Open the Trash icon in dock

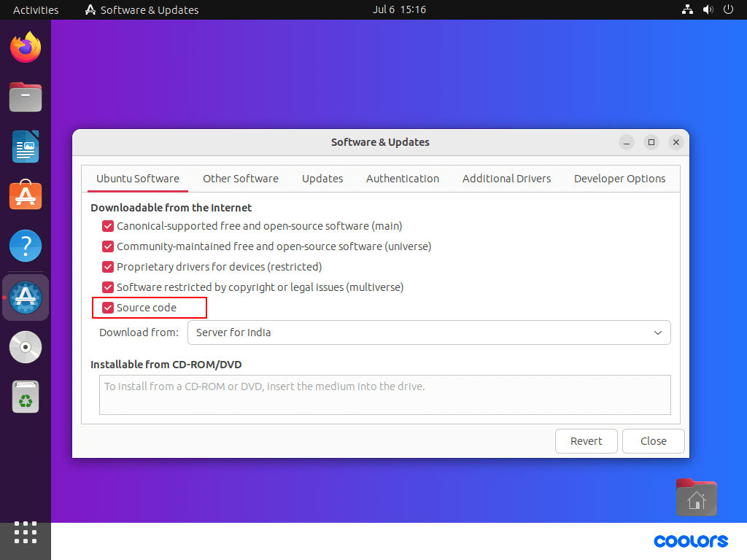point(26,397)
